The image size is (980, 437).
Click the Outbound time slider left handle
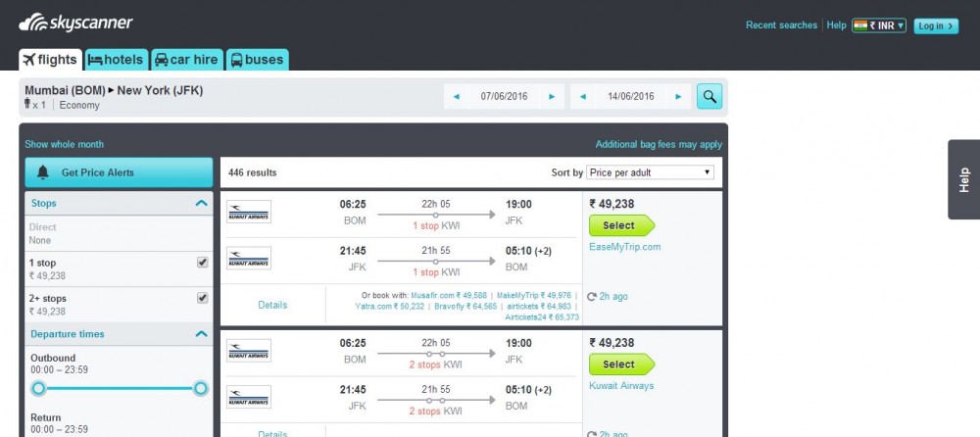[x=39, y=389]
